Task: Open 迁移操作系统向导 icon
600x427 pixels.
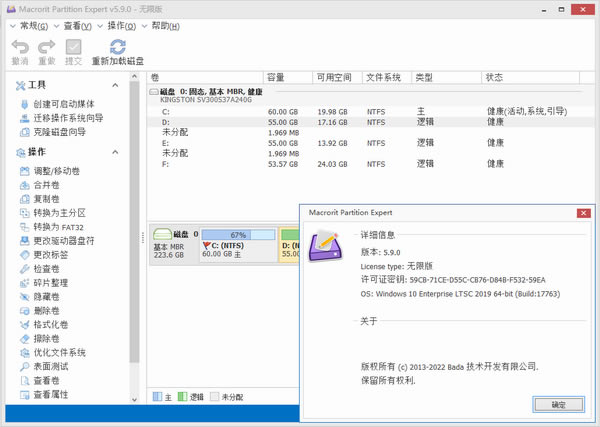Action: point(24,118)
